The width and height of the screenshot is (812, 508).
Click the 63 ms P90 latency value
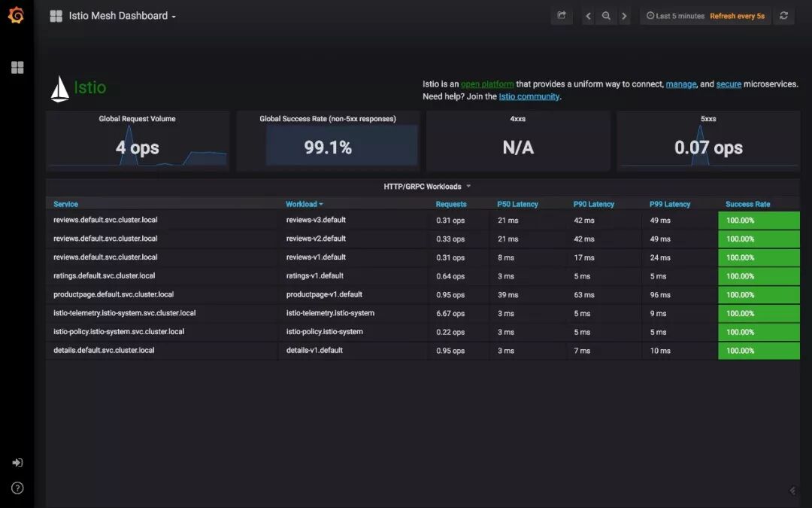click(584, 295)
